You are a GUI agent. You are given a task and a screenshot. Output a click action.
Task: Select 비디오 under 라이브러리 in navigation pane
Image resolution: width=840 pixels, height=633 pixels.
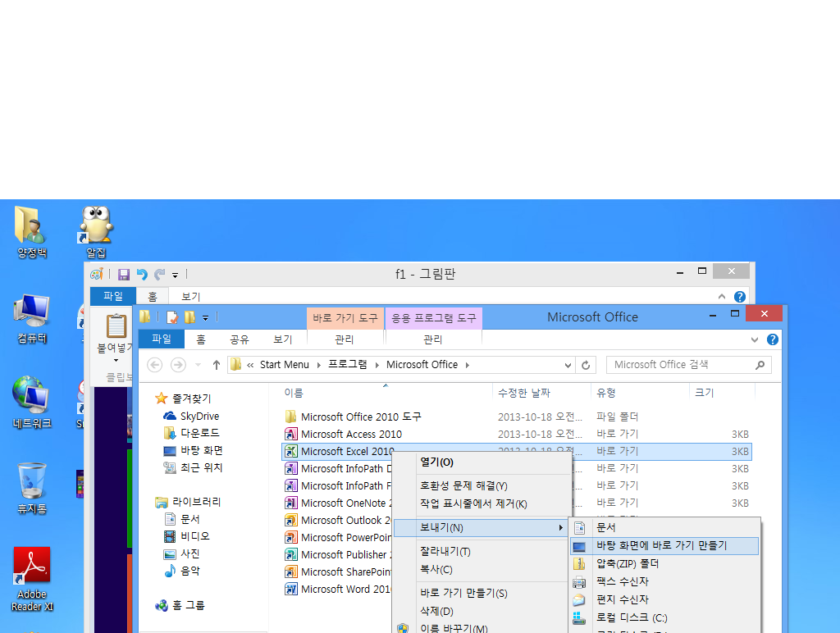195,536
